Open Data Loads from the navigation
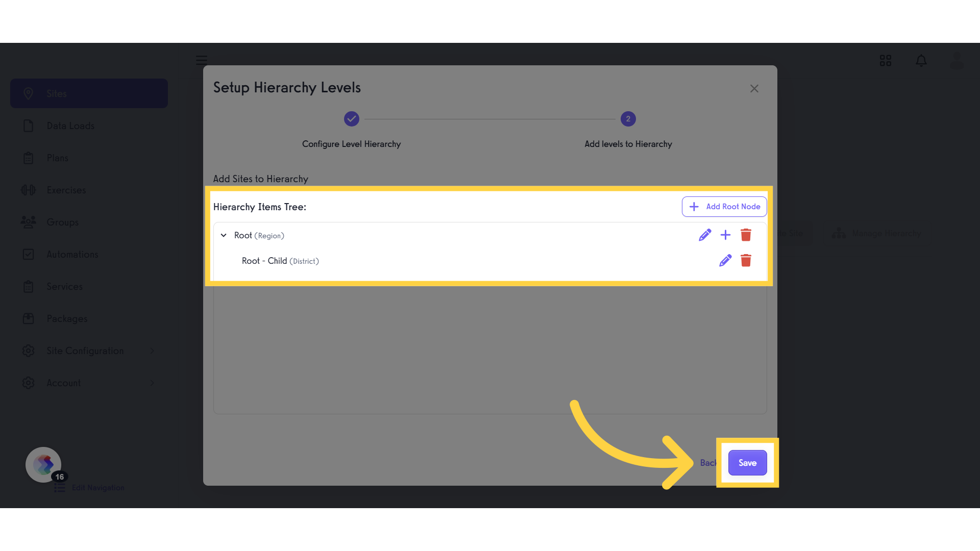Screen dimensions: 980x551 point(70,126)
